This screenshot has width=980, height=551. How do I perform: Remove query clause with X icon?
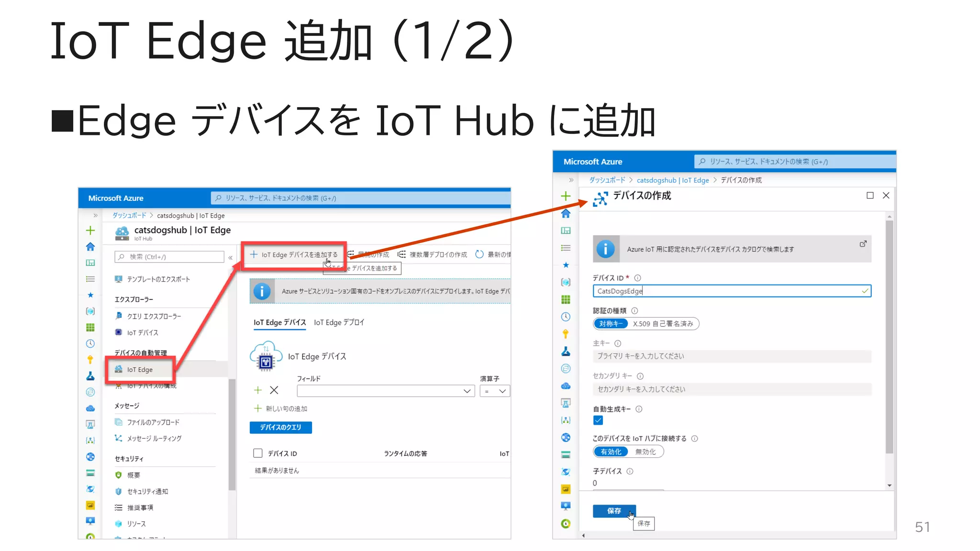click(x=274, y=390)
